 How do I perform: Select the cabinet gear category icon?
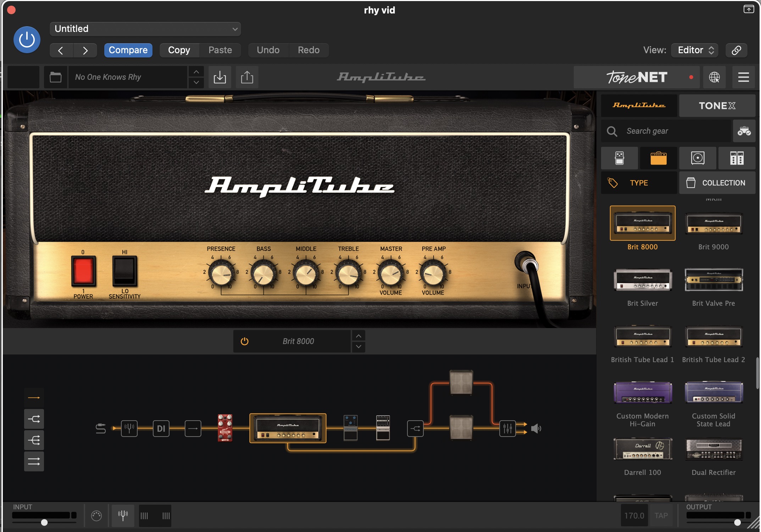point(697,158)
